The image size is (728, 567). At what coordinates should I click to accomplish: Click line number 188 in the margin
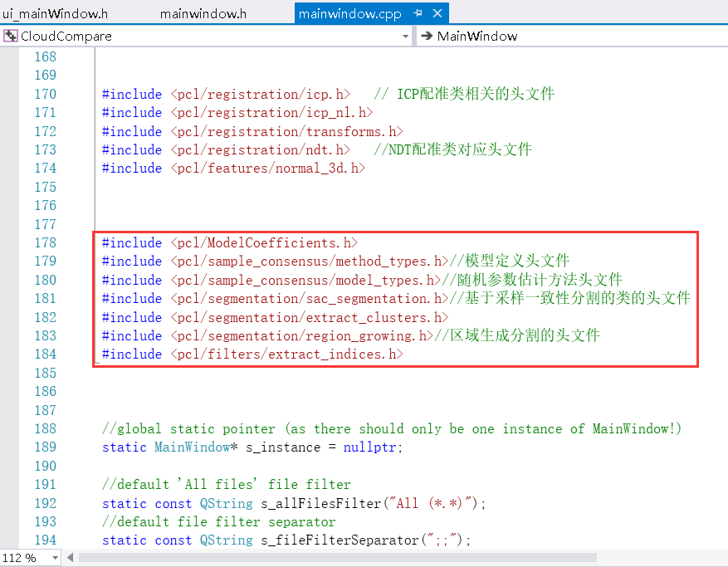[45, 428]
